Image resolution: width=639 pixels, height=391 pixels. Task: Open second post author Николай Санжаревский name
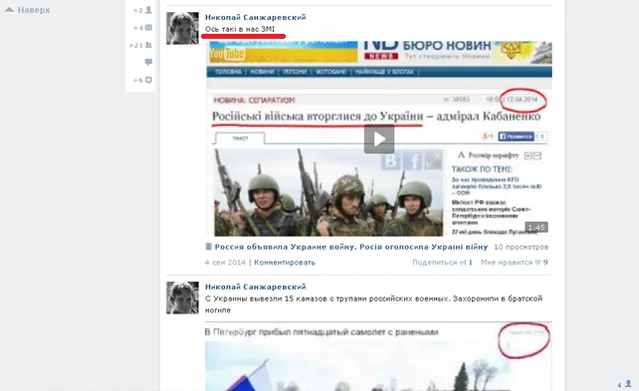[256, 287]
